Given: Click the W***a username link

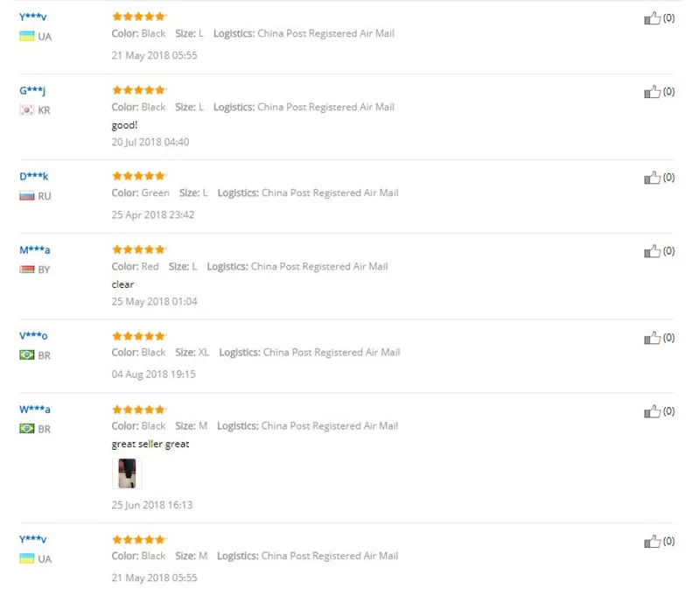Looking at the screenshot, I should coord(35,410).
